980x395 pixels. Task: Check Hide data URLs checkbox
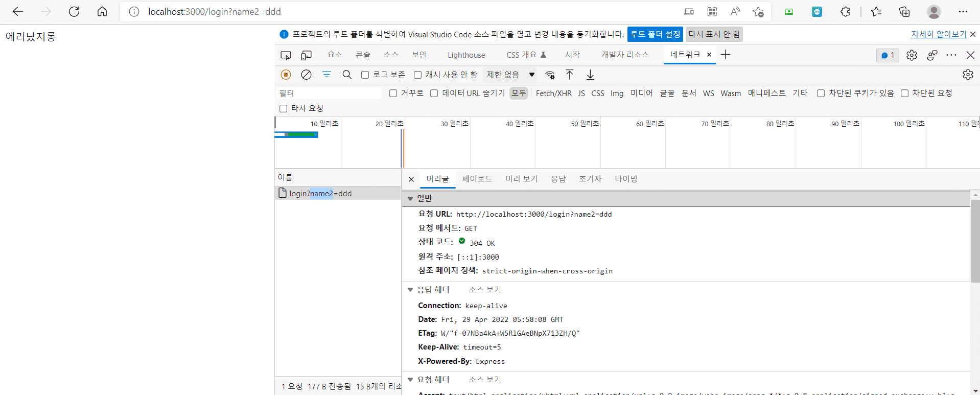pos(434,93)
